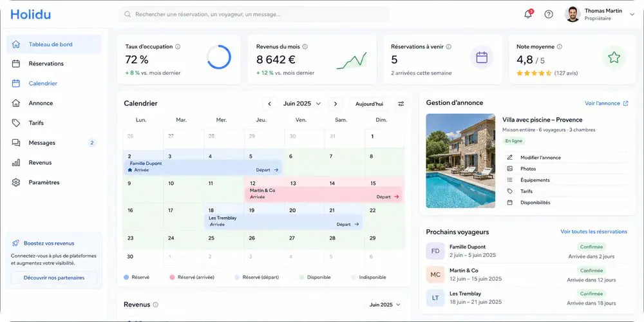Click the Paramètres gear icon
644x322 pixels.
pos(16,182)
